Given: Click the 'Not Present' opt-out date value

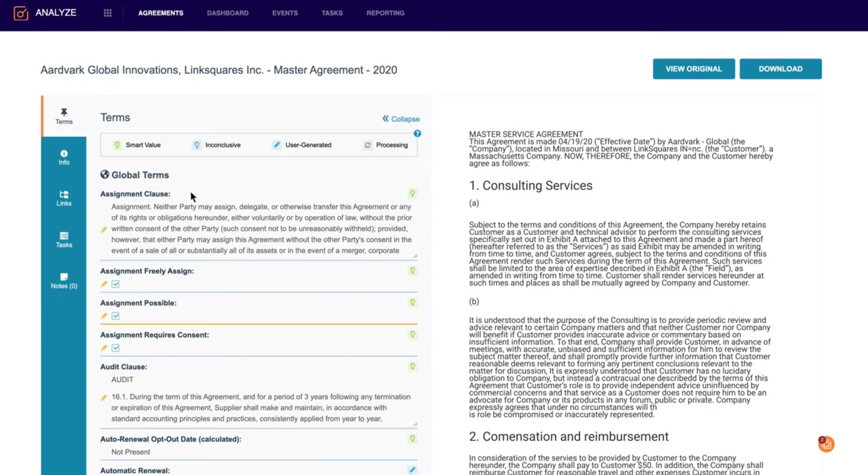Looking at the screenshot, I should [131, 452].
